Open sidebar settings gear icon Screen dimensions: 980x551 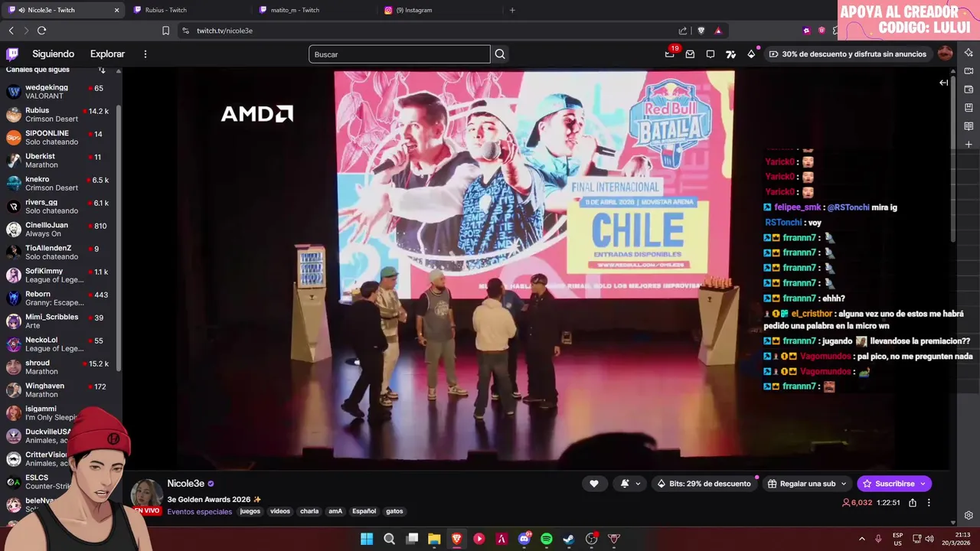point(969,515)
